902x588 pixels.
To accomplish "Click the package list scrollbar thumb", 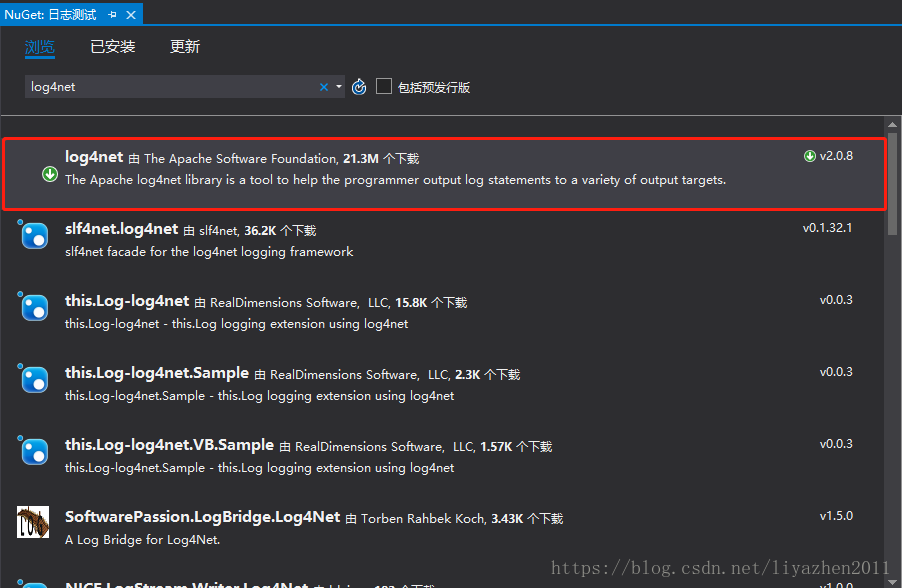I will tap(892, 184).
